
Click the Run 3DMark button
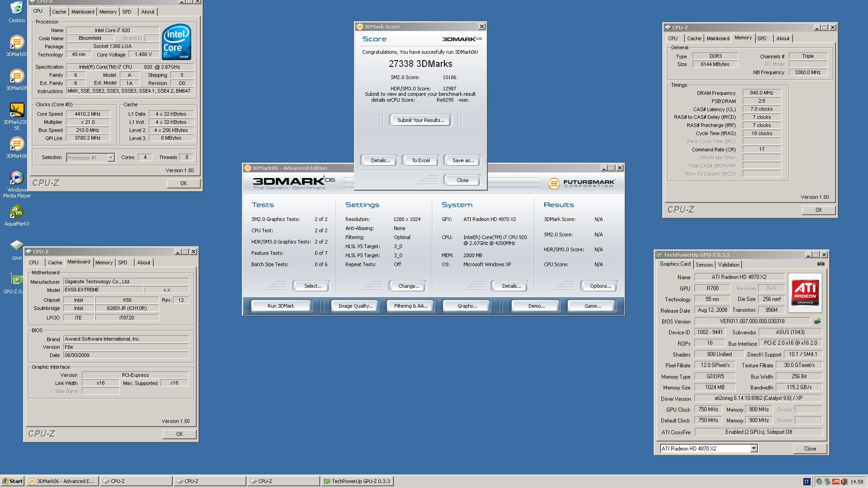click(x=281, y=306)
